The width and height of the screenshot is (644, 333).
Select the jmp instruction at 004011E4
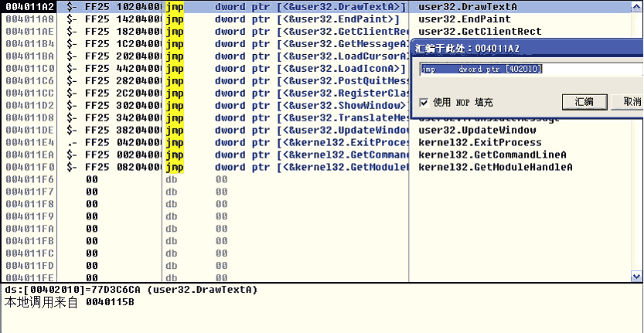pyautogui.click(x=175, y=142)
